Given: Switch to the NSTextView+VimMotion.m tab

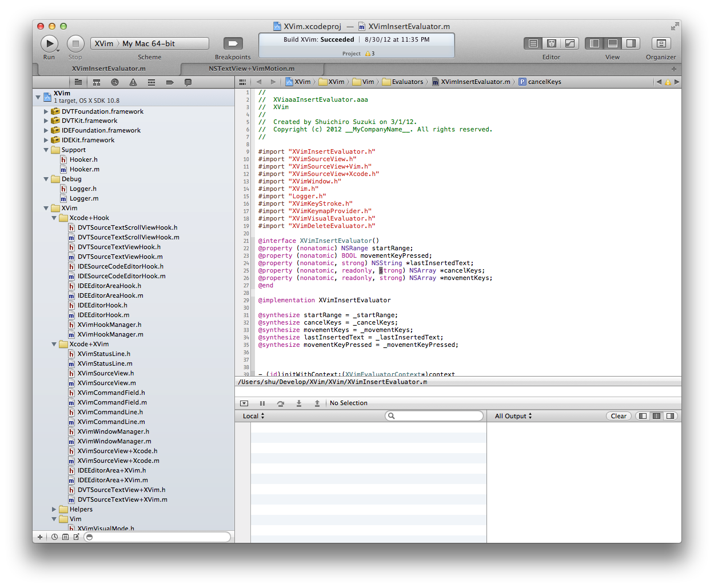Looking at the screenshot, I should pyautogui.click(x=252, y=69).
